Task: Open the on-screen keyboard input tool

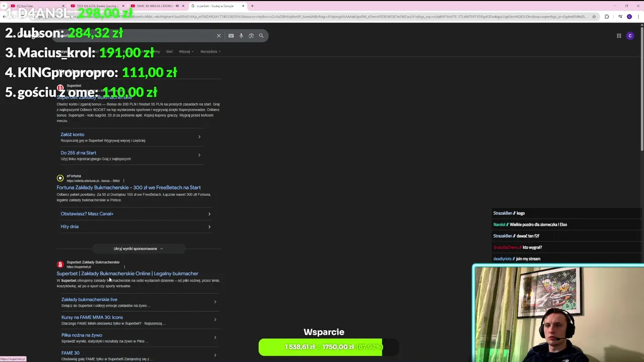Action: coord(231,36)
